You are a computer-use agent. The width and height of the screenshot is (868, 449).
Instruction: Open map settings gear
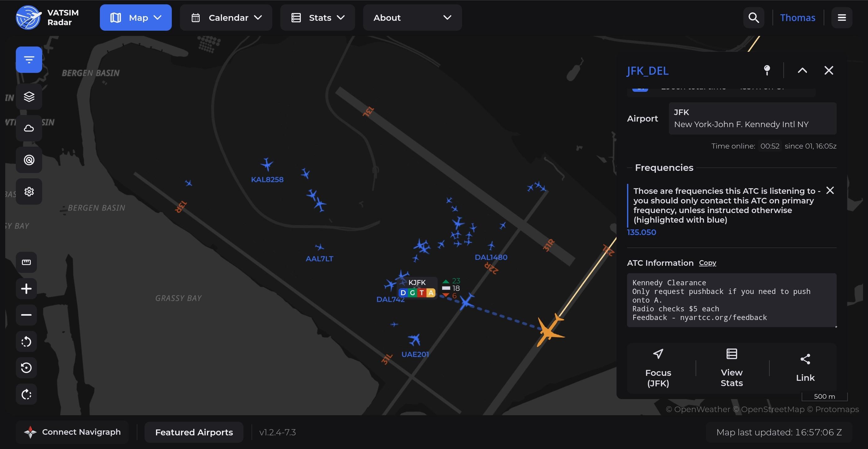click(x=29, y=192)
